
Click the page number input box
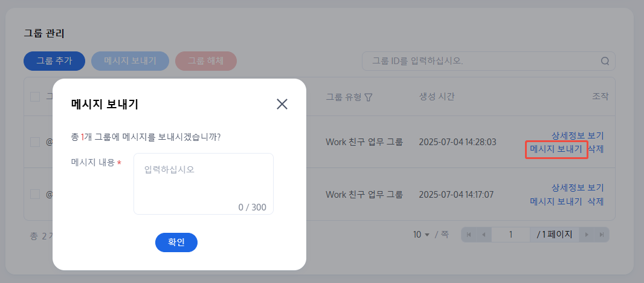point(511,235)
